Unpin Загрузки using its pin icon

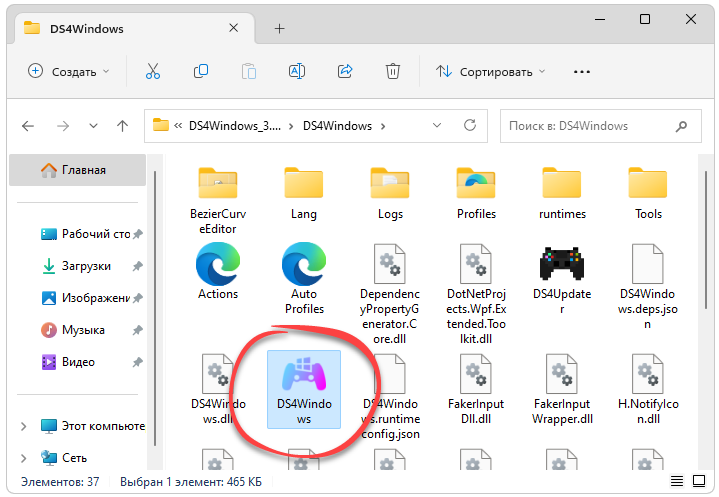click(138, 266)
